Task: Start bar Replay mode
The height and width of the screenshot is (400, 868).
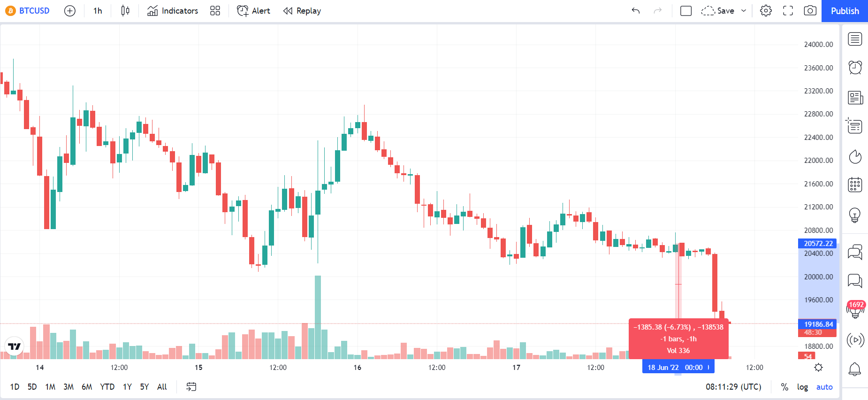Action: 302,11
